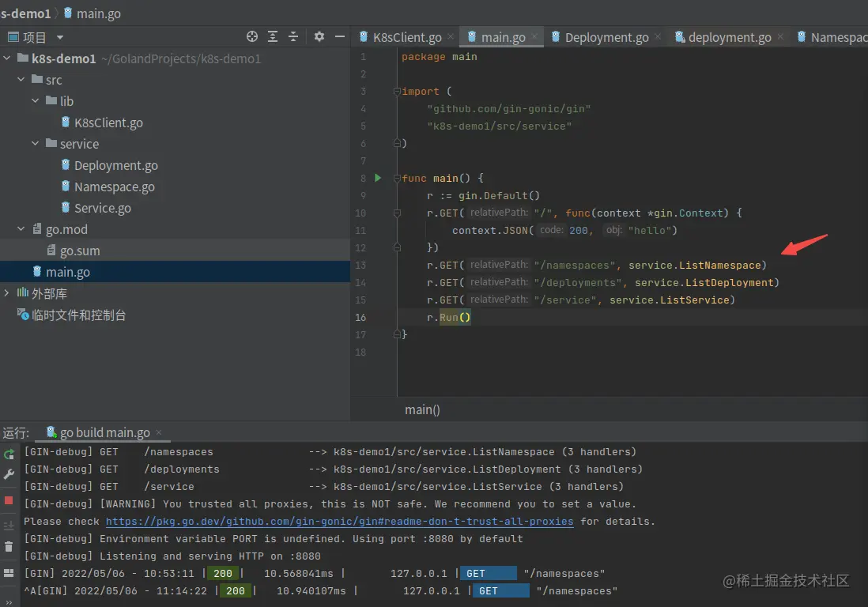868x607 pixels.
Task: Rerun the go build main.go process
Action: 9,454
